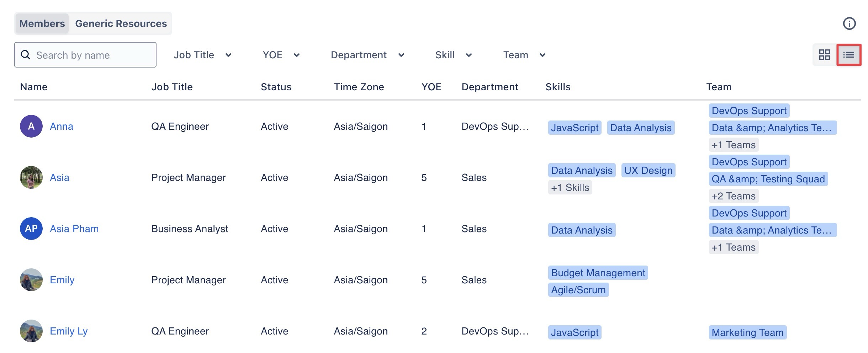Click Emily Ly's profile photo
Screen dimensions: 868x353
pyautogui.click(x=31, y=331)
